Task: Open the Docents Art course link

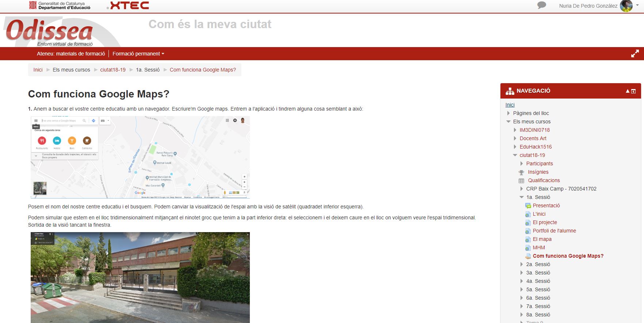Action: (x=533, y=138)
